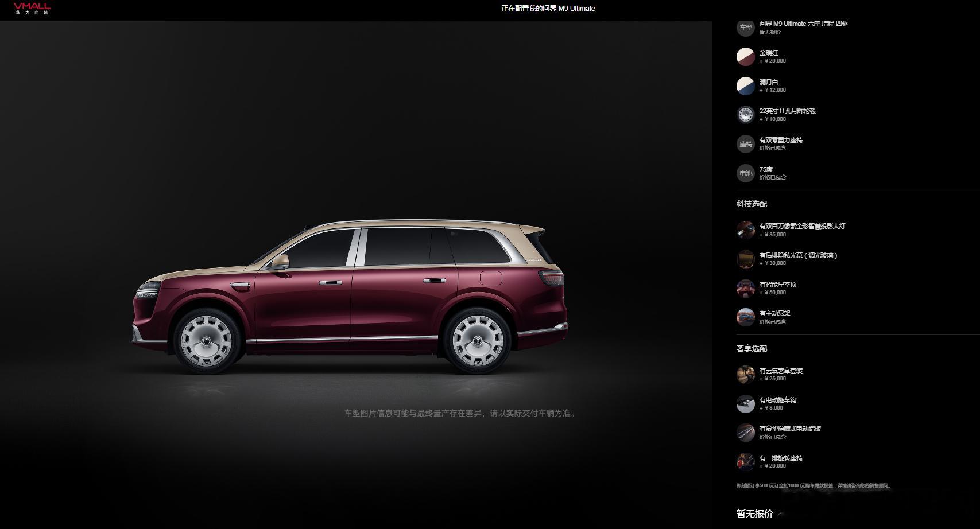Click the + ¥12,000 price under 澜月白
This screenshot has height=529, width=980.
[x=773, y=90]
